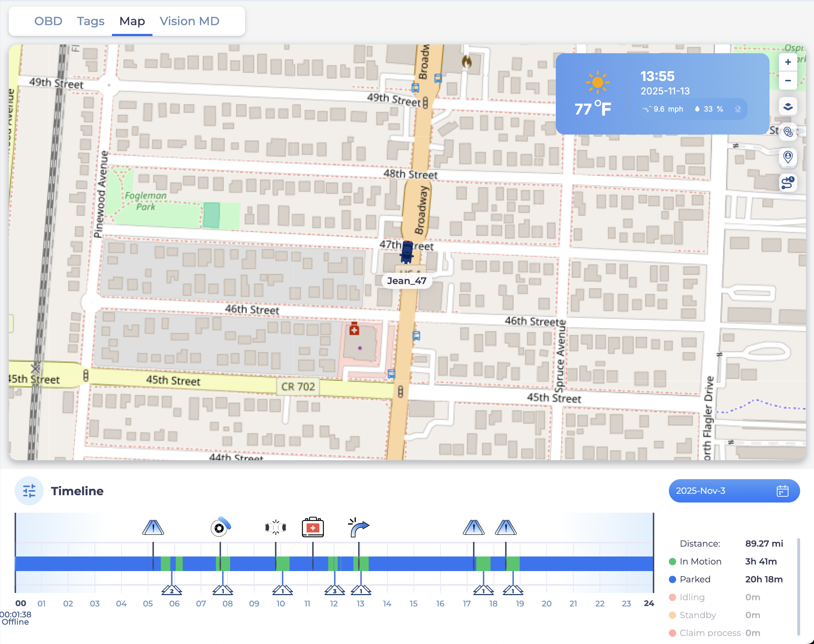The image size is (814, 644).
Task: Click the collision event icon on timeline
Action: click(276, 527)
